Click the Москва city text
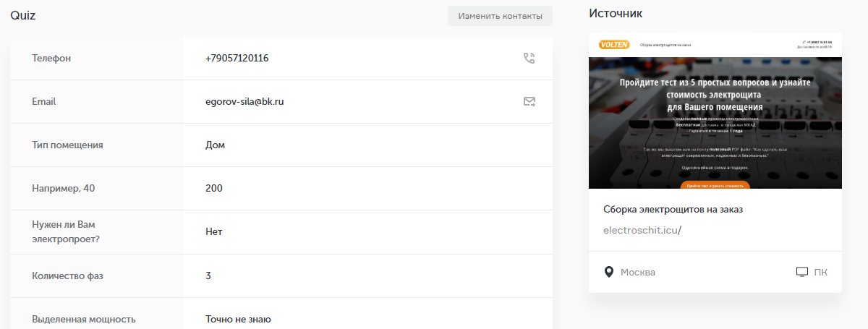Viewport: 868px width, 329px height. point(638,273)
